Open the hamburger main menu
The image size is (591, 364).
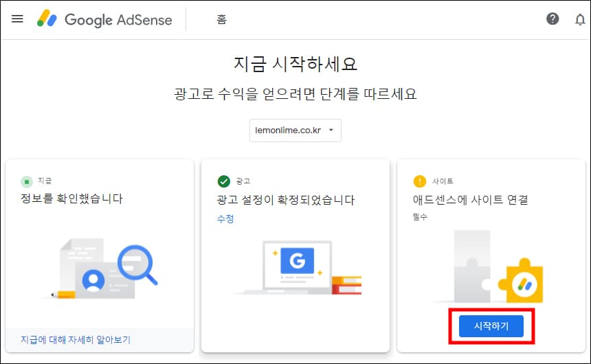click(x=17, y=19)
